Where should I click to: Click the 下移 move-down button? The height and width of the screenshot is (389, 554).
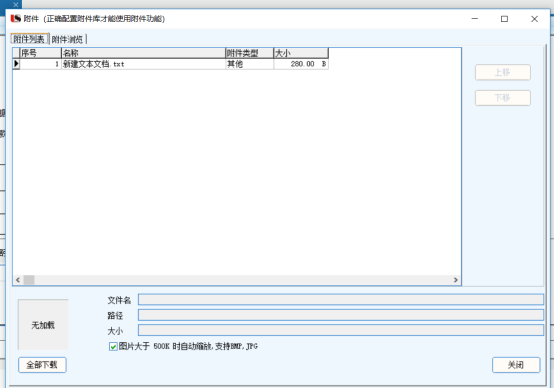click(502, 98)
